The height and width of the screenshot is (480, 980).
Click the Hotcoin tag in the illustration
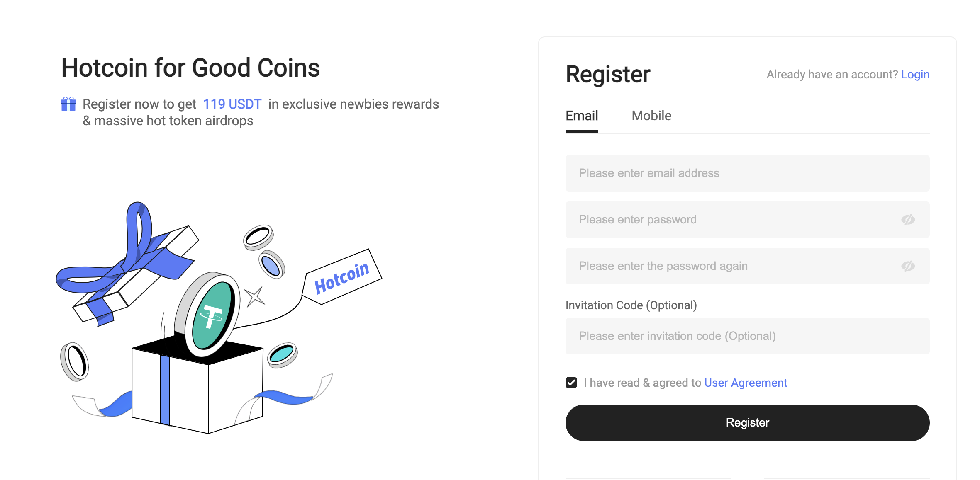click(x=342, y=278)
